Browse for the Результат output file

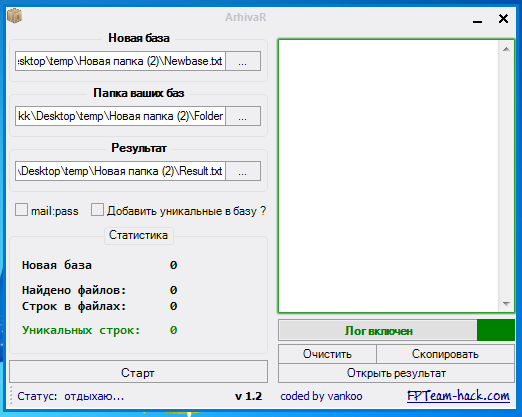pos(243,171)
